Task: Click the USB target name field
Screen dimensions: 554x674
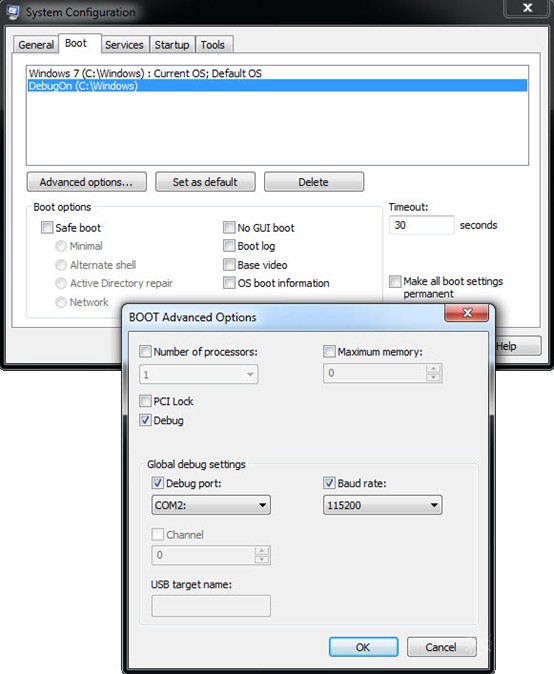Action: click(x=211, y=606)
